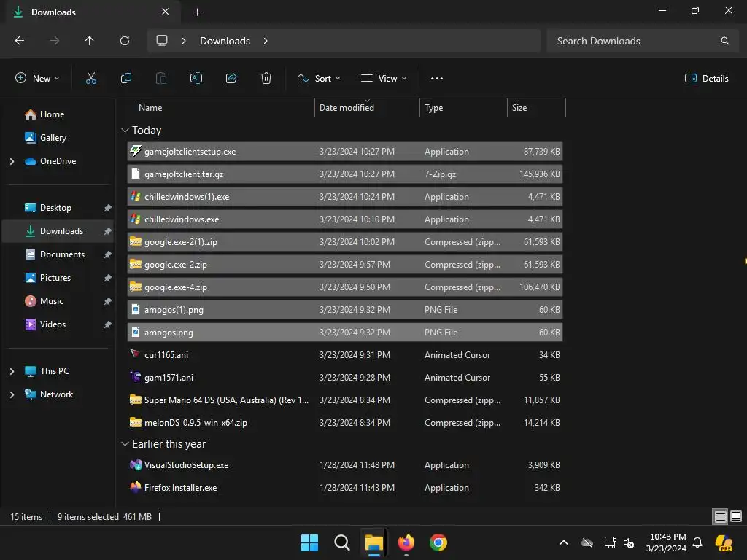This screenshot has width=747, height=560.
Task: Open Music quick access folder
Action: point(52,301)
